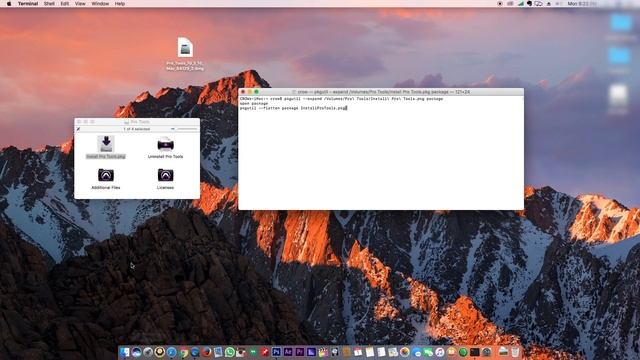Open the Trash in the Dock

coord(515,352)
